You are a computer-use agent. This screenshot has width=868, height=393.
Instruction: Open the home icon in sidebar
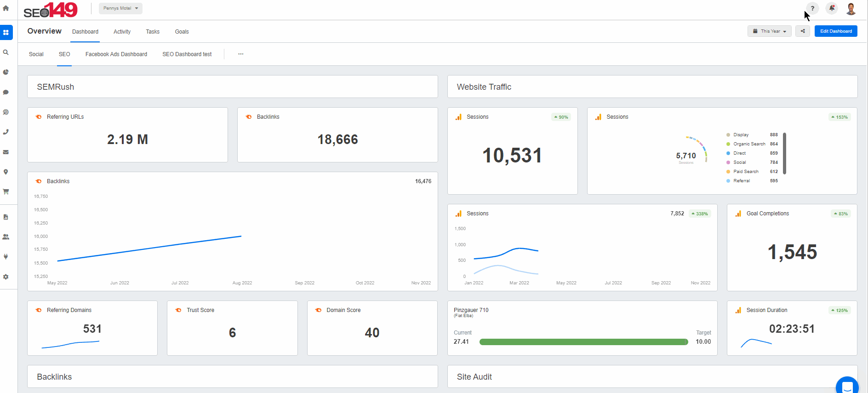[x=6, y=8]
